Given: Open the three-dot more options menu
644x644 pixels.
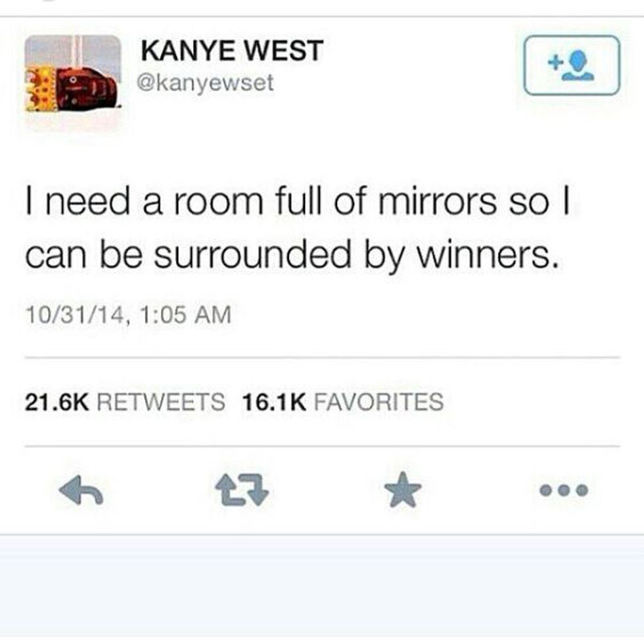Looking at the screenshot, I should 564,490.
